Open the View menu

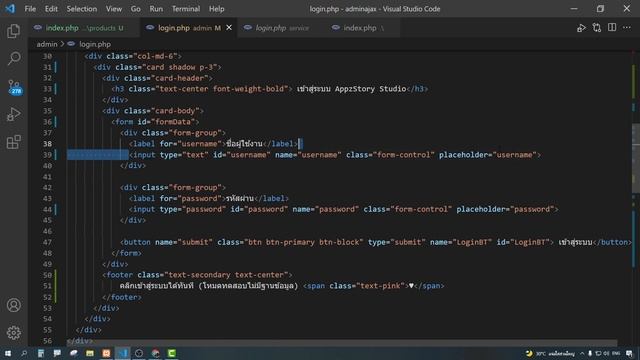(x=114, y=9)
